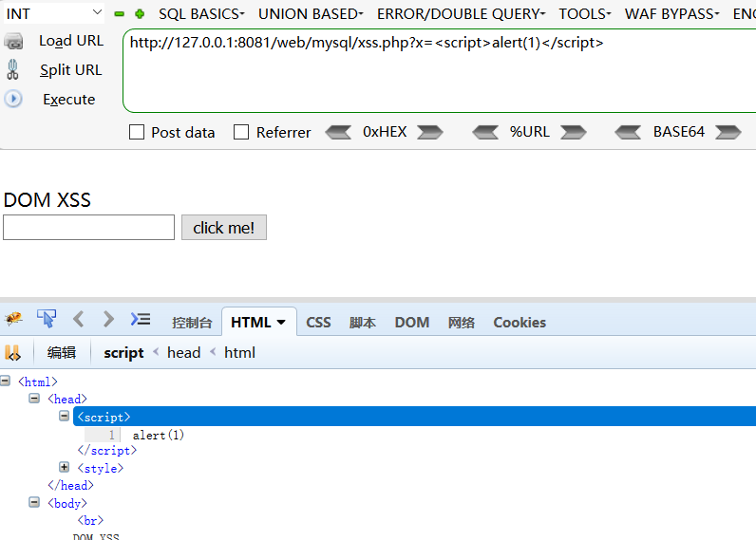Click left arrow beside BASE64
The image size is (756, 540).
pos(628,132)
